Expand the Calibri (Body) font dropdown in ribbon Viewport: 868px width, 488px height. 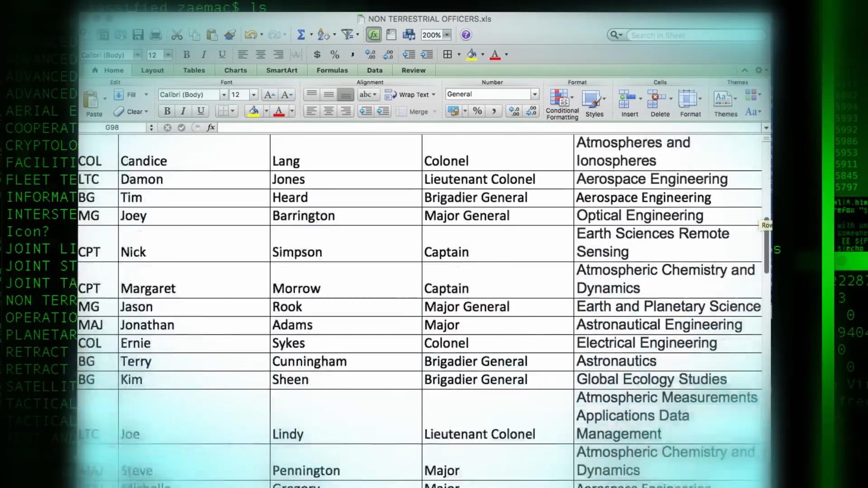coord(223,94)
